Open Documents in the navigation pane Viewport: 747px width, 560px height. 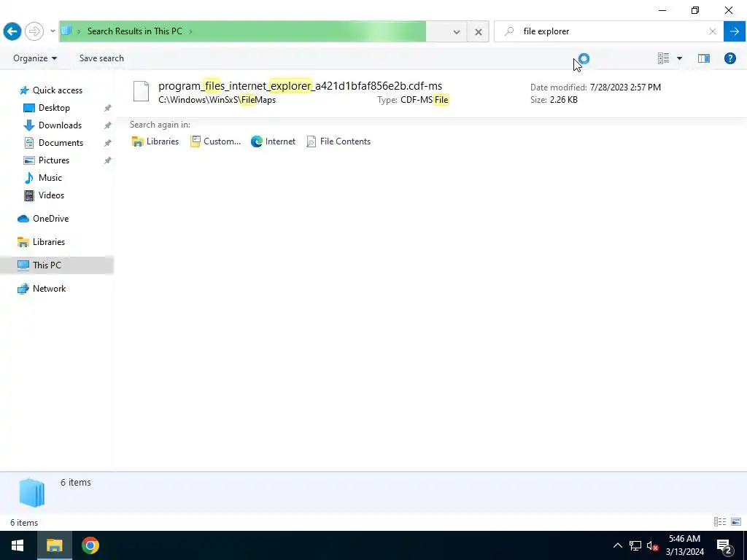pos(61,143)
